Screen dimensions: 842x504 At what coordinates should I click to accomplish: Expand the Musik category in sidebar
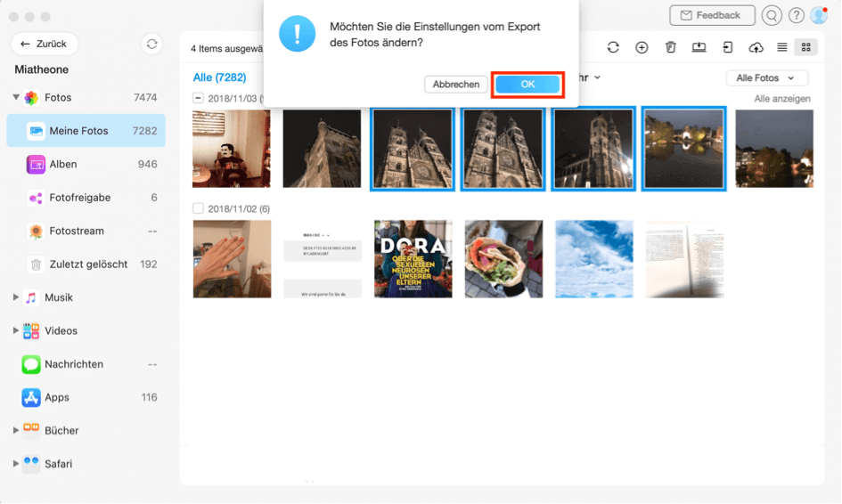click(16, 297)
